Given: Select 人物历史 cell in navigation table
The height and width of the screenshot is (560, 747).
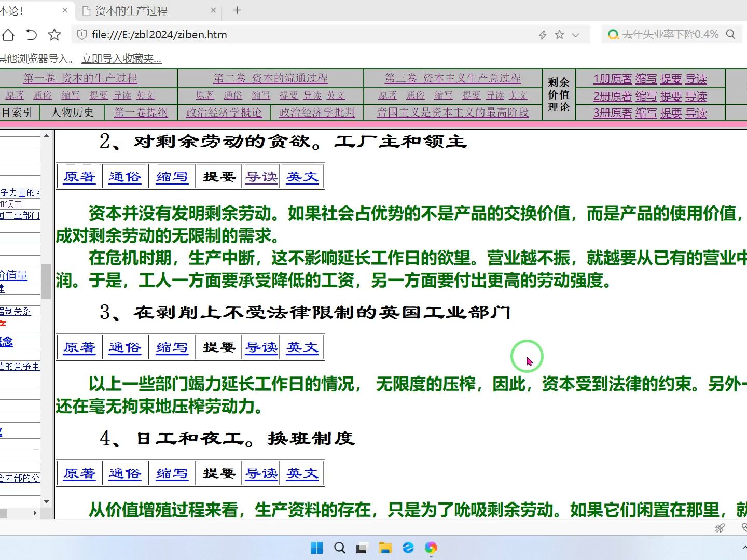Looking at the screenshot, I should (x=73, y=113).
